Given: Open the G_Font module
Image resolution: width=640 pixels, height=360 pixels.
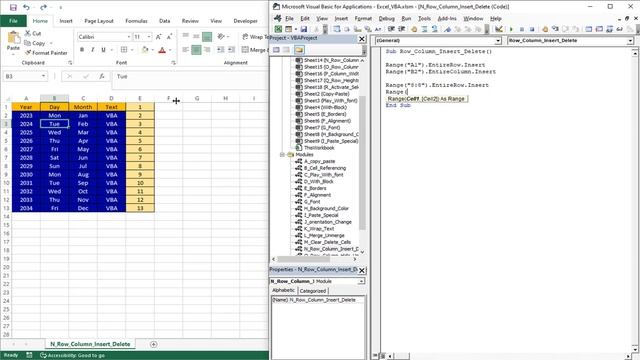Looking at the screenshot, I should click(x=312, y=202).
